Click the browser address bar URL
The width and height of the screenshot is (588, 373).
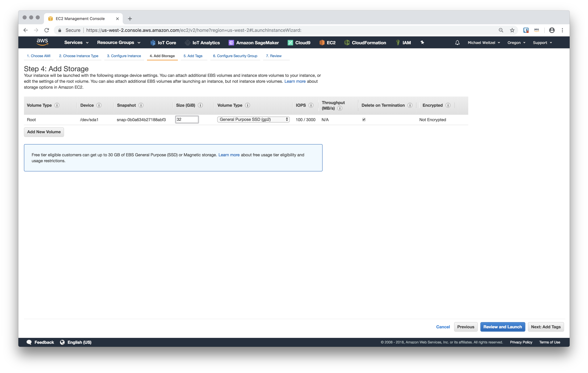pyautogui.click(x=194, y=30)
